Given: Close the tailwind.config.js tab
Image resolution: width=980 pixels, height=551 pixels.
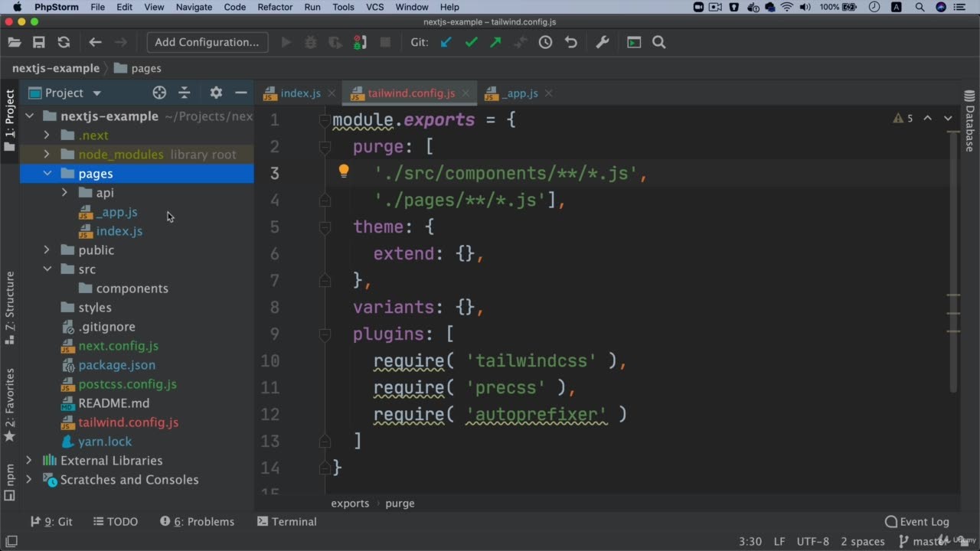Looking at the screenshot, I should [x=466, y=93].
